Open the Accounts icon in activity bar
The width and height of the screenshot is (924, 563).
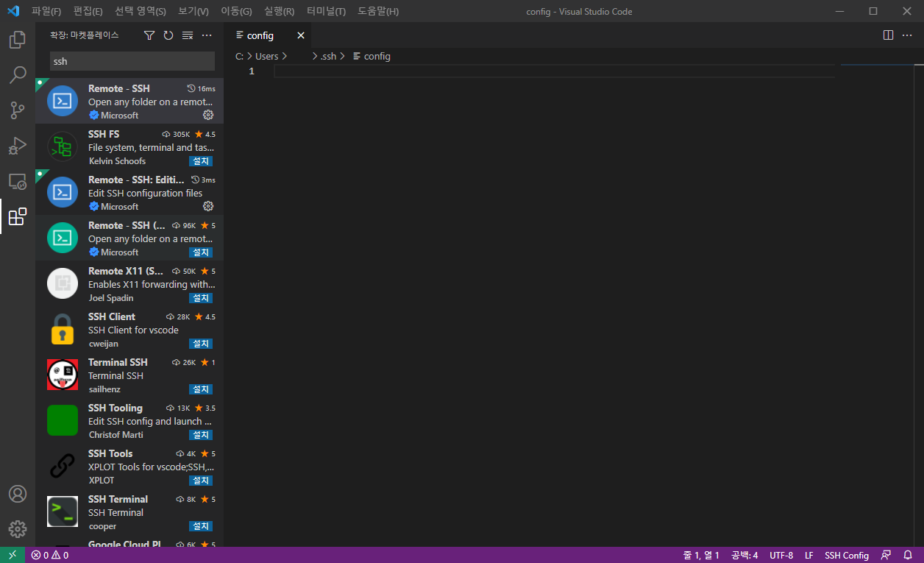[x=18, y=494]
